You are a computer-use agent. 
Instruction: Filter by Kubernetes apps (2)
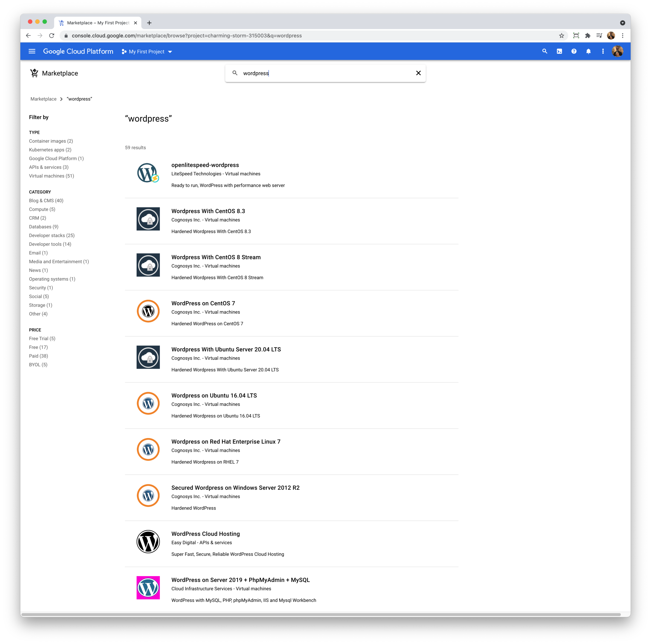[50, 150]
